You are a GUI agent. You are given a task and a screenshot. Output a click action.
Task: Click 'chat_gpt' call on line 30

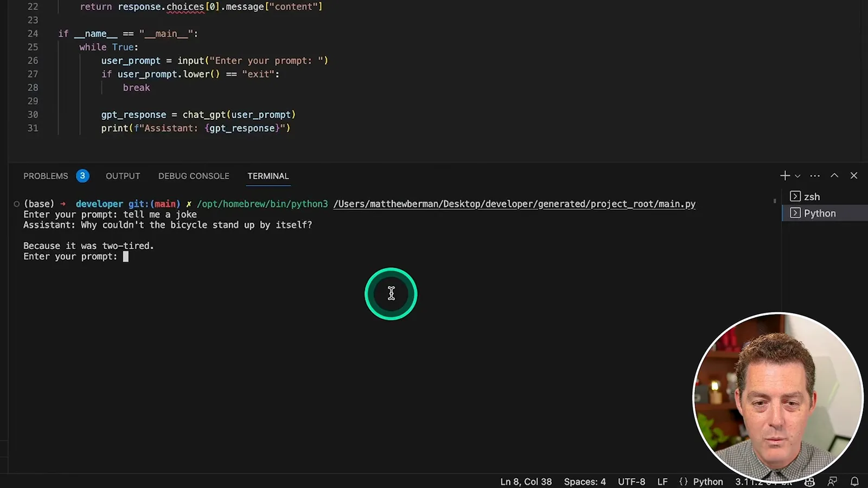click(204, 115)
